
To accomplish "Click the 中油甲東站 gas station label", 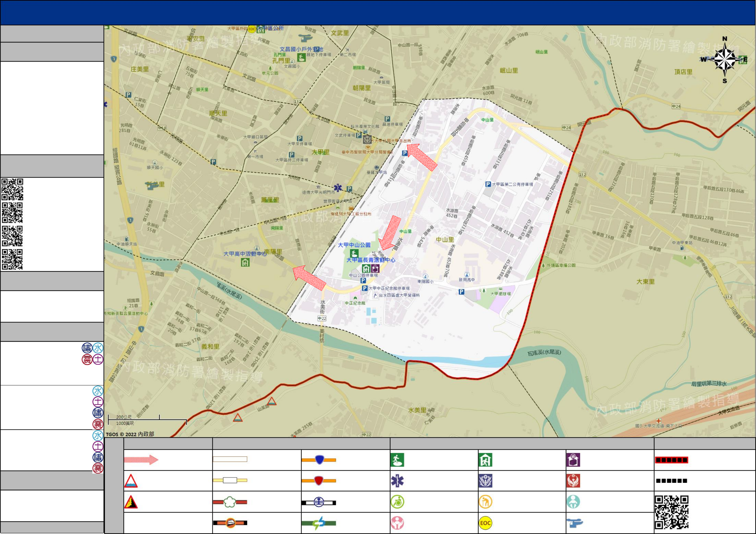I will (682, 243).
